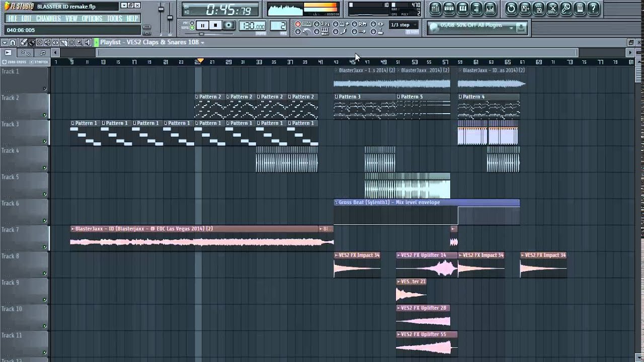Open the Step Sequencer view

coord(449,8)
